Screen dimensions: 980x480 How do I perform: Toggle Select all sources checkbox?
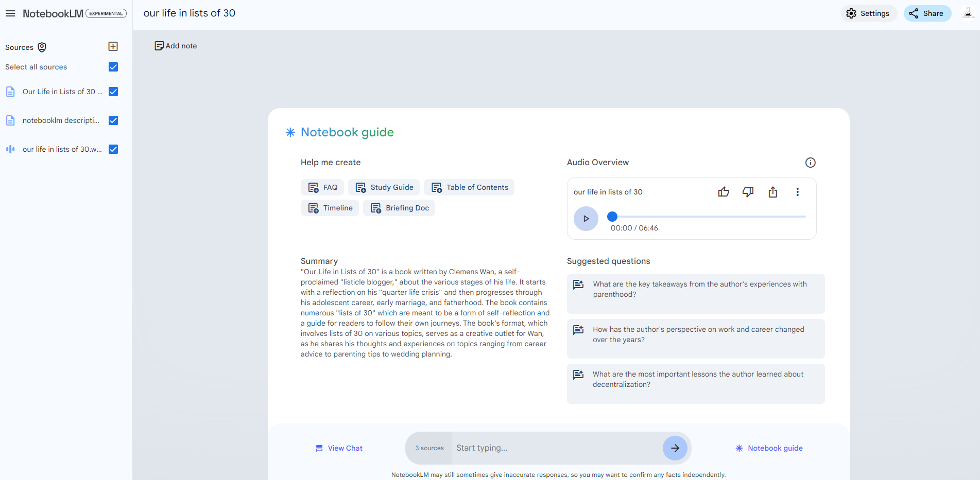coord(113,67)
